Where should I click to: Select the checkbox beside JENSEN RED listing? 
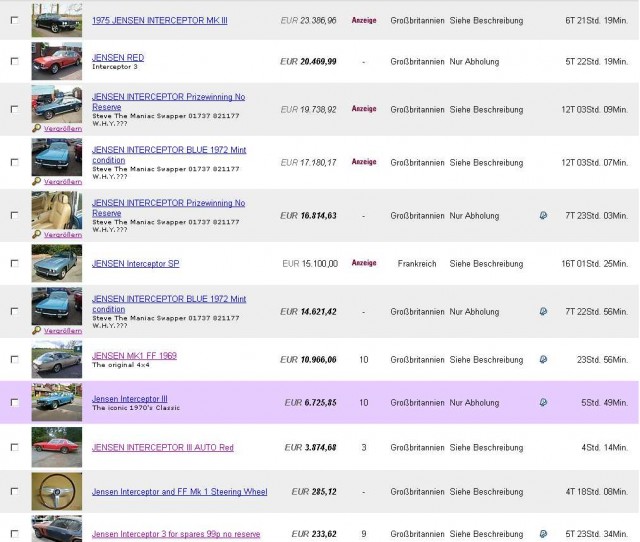pyautogui.click(x=15, y=61)
